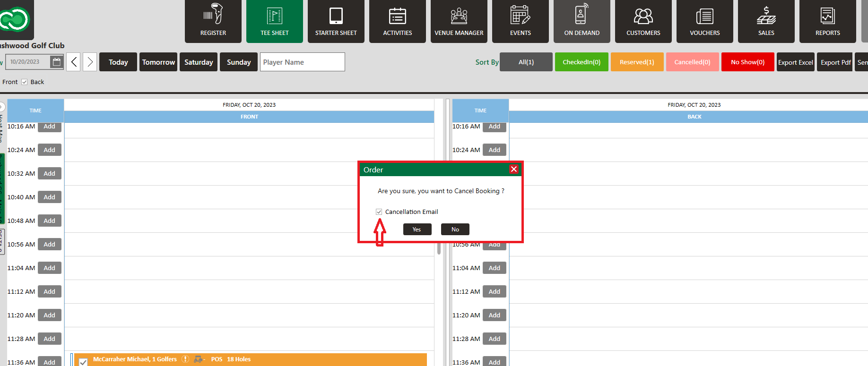The height and width of the screenshot is (366, 868).
Task: Add booking at 11:20 AM Front
Action: tap(50, 315)
